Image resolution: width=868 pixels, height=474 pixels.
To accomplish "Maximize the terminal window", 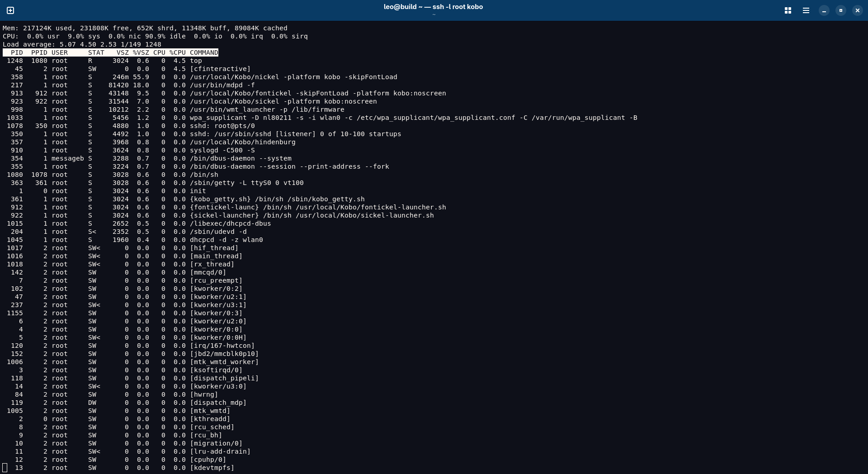I will pyautogui.click(x=841, y=10).
